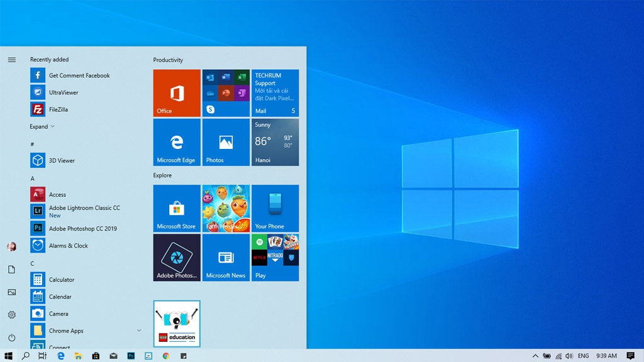Click the Productivity group header
644x362 pixels.
pyautogui.click(x=168, y=60)
